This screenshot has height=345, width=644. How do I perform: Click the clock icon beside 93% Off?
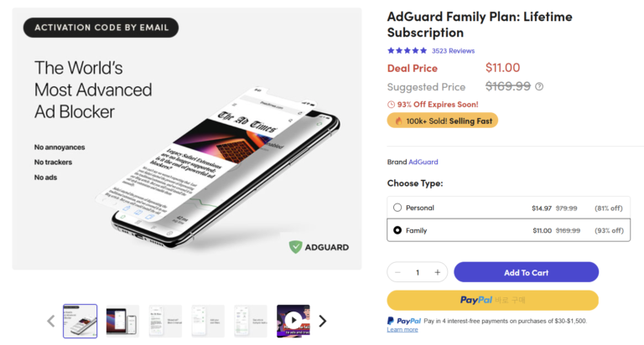(x=391, y=104)
